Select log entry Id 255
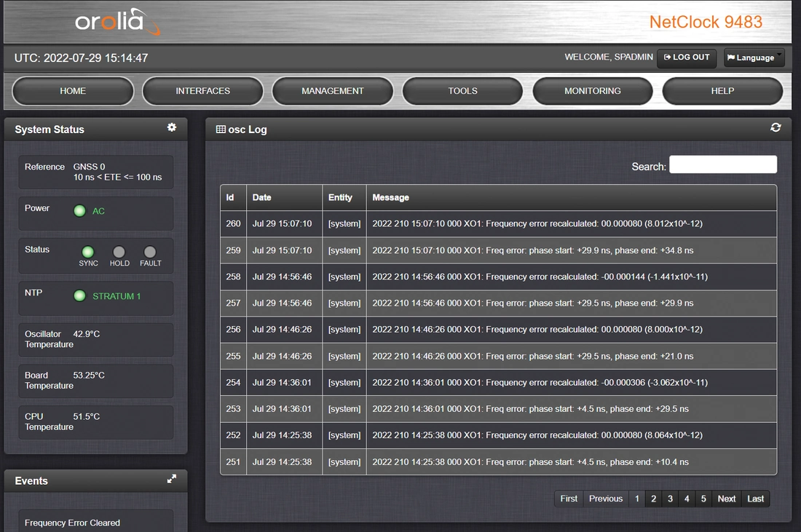This screenshot has height=532, width=801. (499, 356)
